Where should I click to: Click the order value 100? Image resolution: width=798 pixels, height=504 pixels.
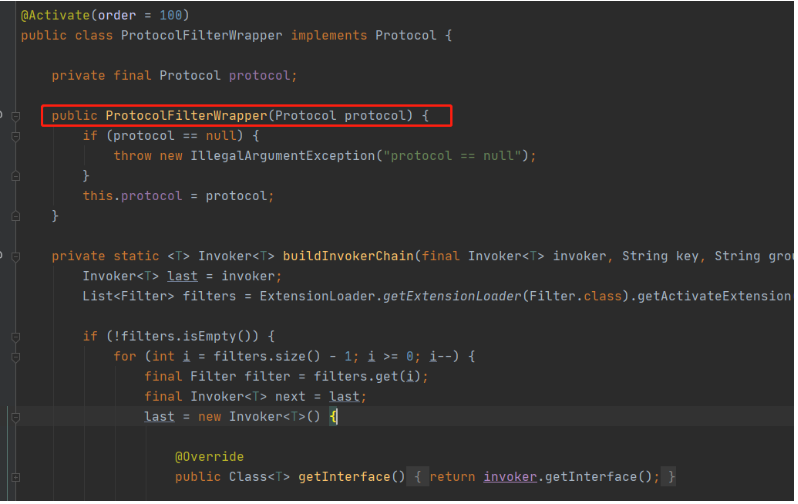(x=170, y=15)
